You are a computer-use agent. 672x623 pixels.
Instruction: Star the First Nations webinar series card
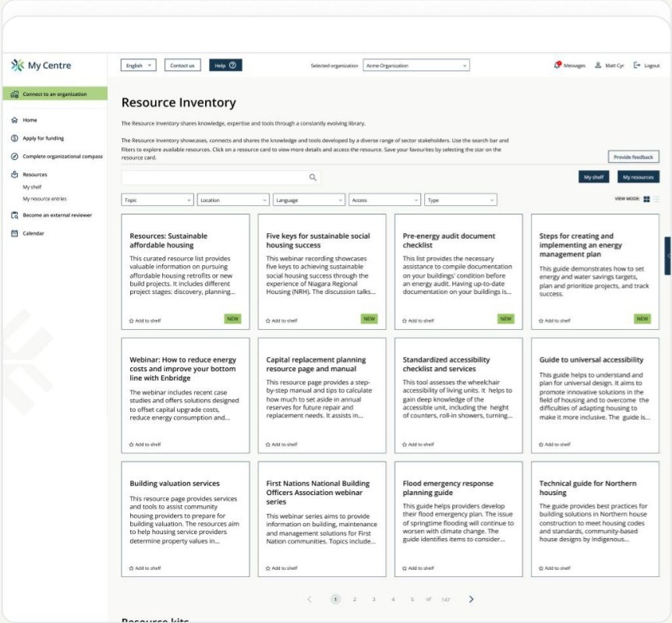pos(268,568)
